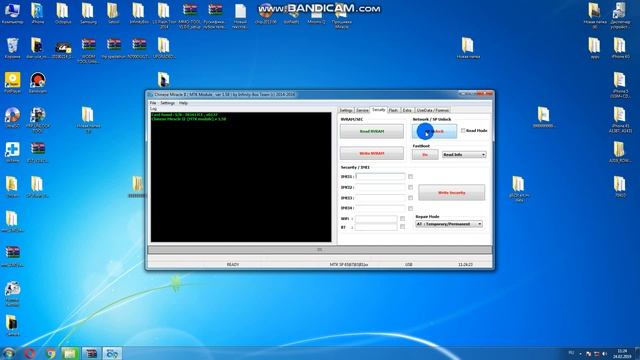The image size is (640, 360).
Task: Click the BT address input field
Action: click(376, 227)
